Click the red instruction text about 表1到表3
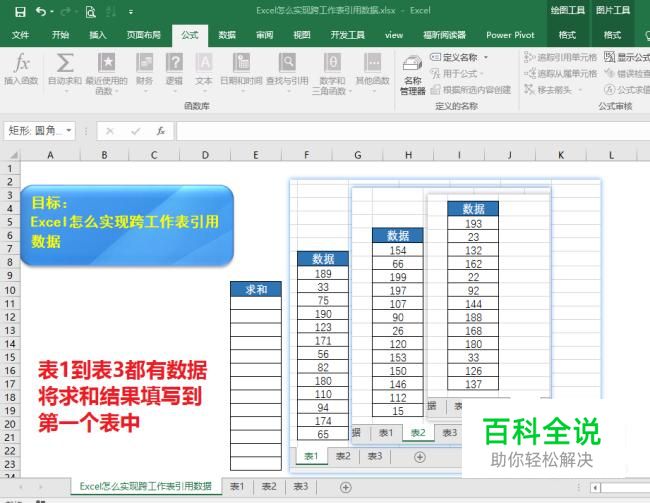This screenshot has width=650, height=503. (x=122, y=396)
